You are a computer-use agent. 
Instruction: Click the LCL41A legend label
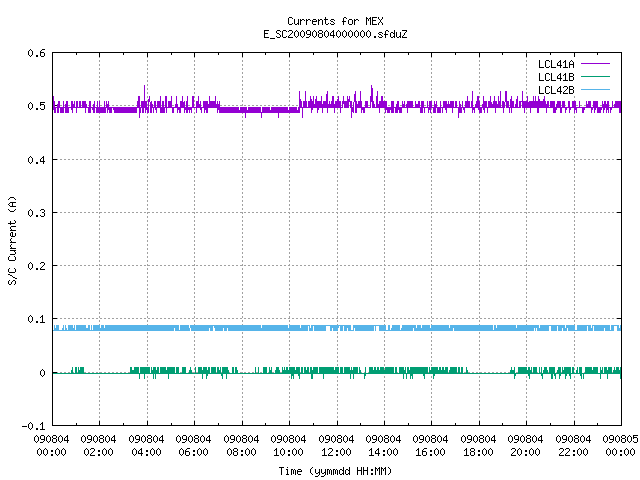pyautogui.click(x=556, y=64)
